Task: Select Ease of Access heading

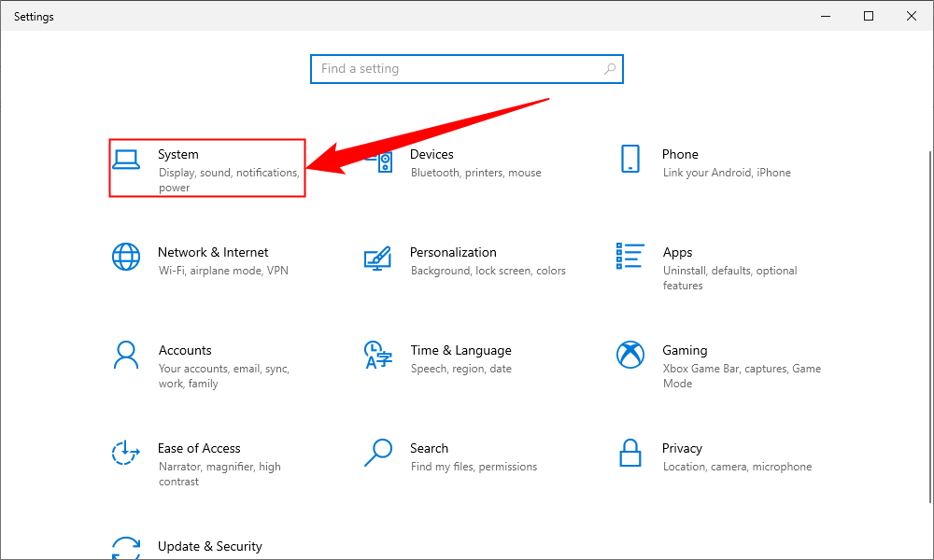Action: pos(199,448)
